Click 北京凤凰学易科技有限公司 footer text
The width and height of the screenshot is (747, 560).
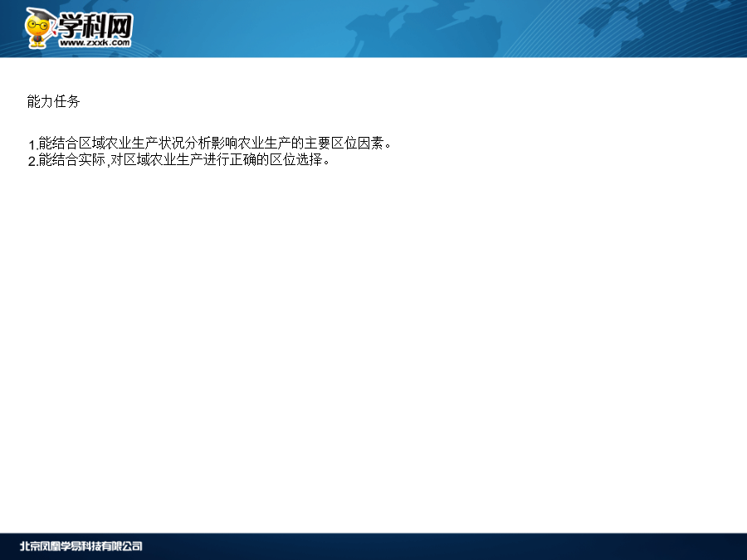coord(81,546)
